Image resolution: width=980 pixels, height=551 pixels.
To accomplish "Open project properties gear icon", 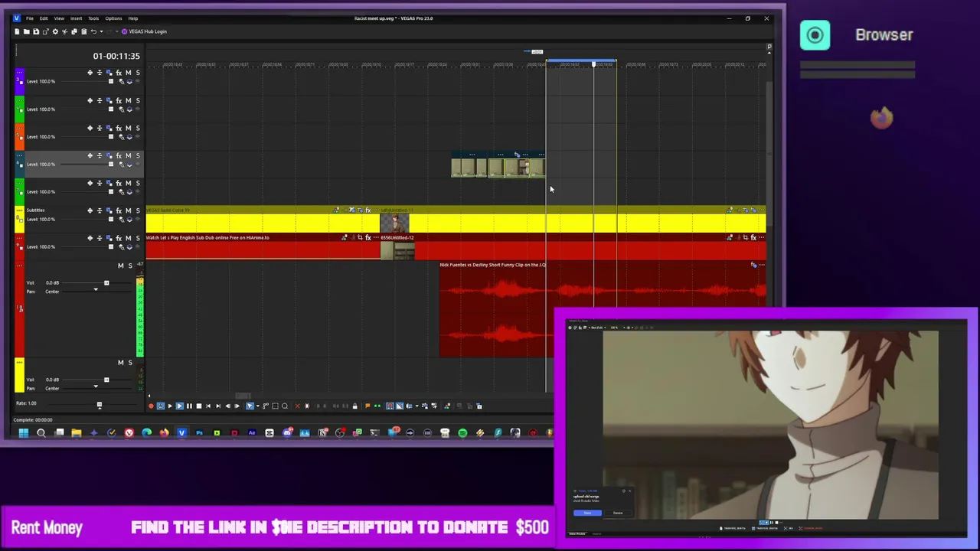I will 55,31.
